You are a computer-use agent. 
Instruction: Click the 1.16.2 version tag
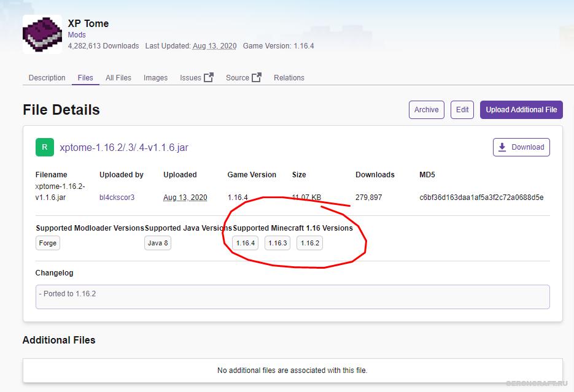tap(309, 243)
